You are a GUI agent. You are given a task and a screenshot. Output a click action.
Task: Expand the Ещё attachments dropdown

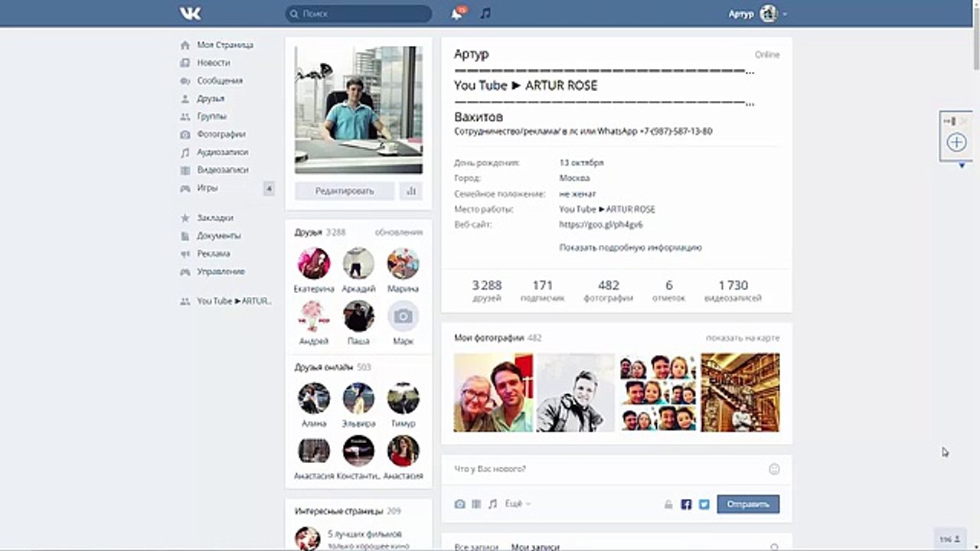518,504
